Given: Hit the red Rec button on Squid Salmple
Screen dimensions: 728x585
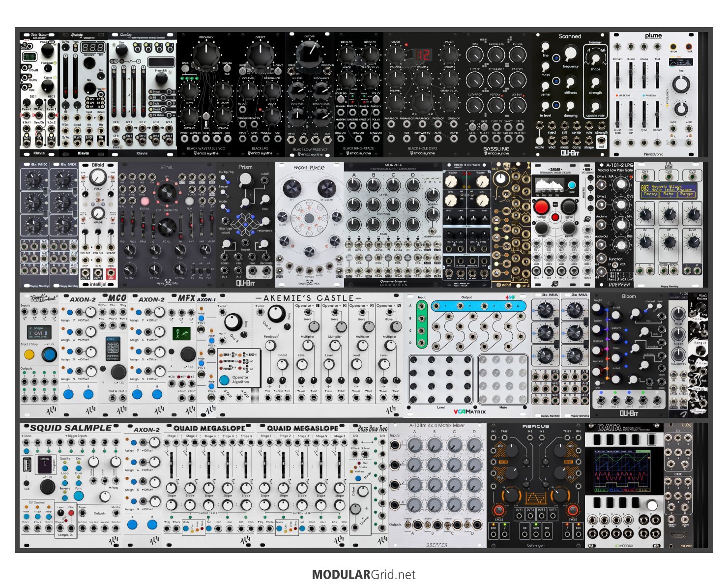Looking at the screenshot, I should (71, 513).
